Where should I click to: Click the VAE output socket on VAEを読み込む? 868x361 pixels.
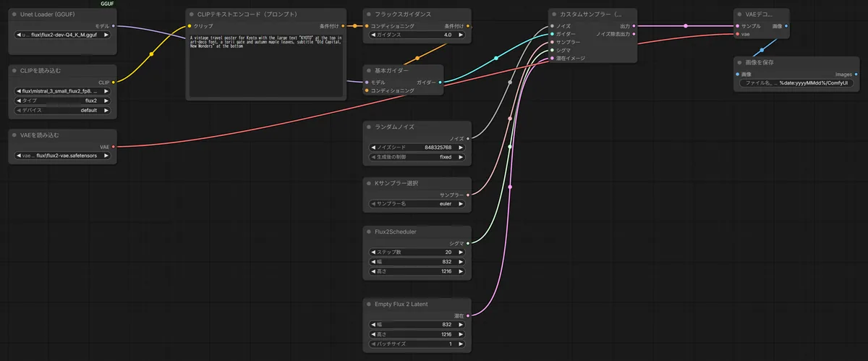pyautogui.click(x=114, y=147)
